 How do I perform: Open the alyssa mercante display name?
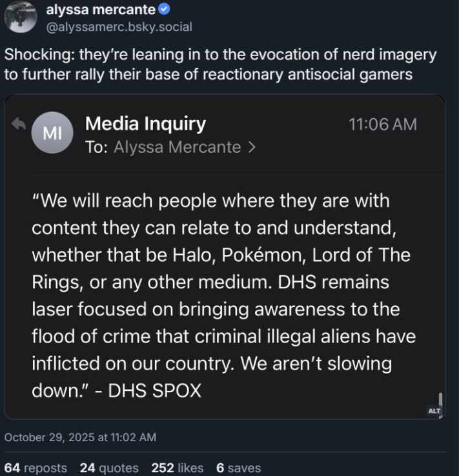[x=101, y=10]
